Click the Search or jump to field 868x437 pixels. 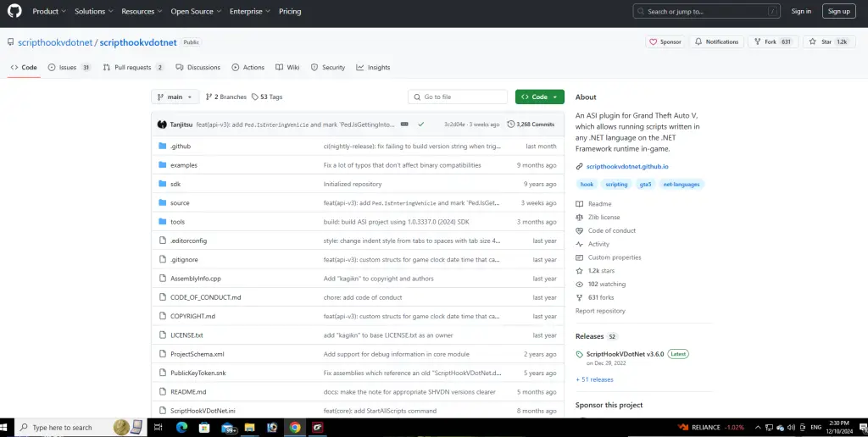coord(706,11)
